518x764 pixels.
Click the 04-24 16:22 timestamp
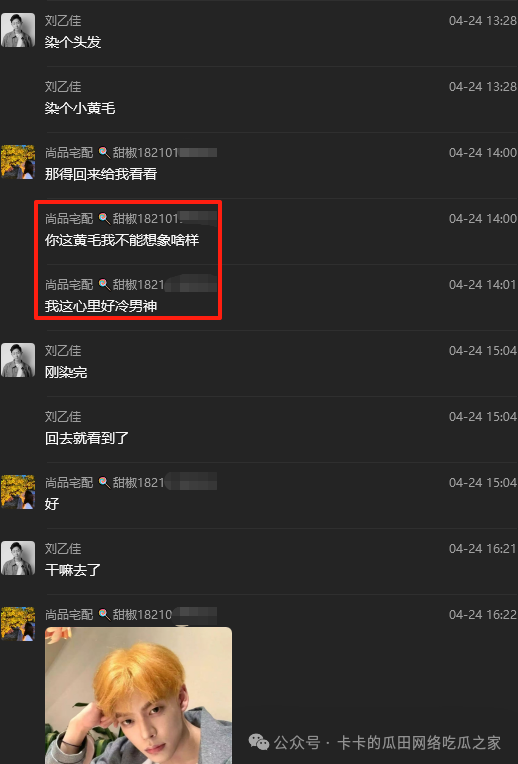[482, 614]
